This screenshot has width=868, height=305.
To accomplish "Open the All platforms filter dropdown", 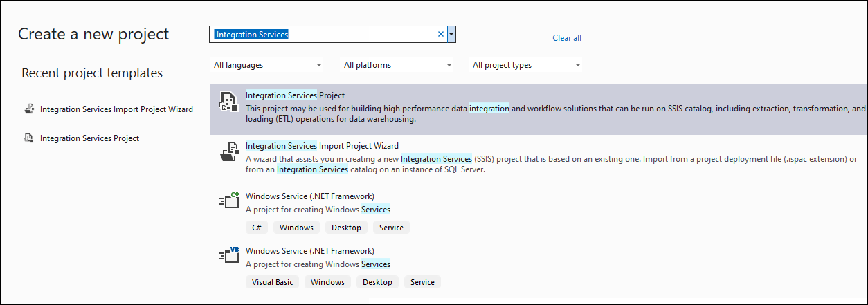I will click(397, 65).
